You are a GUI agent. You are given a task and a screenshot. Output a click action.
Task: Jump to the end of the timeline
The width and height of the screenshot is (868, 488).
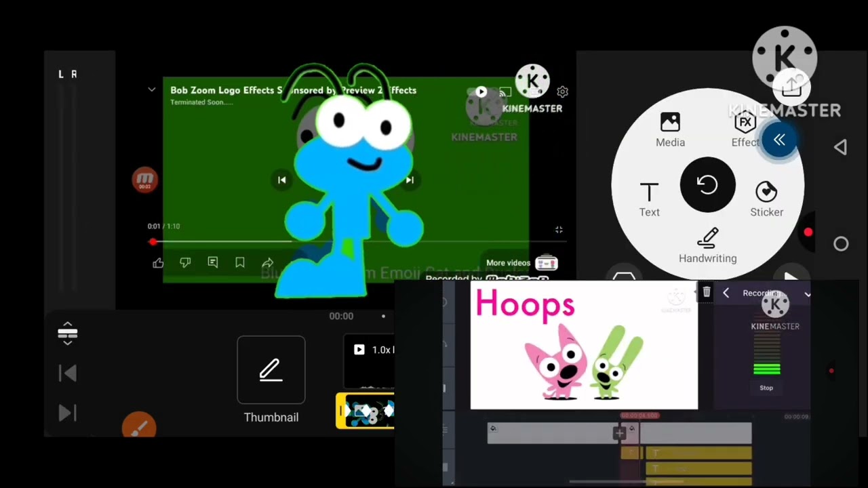pyautogui.click(x=68, y=413)
